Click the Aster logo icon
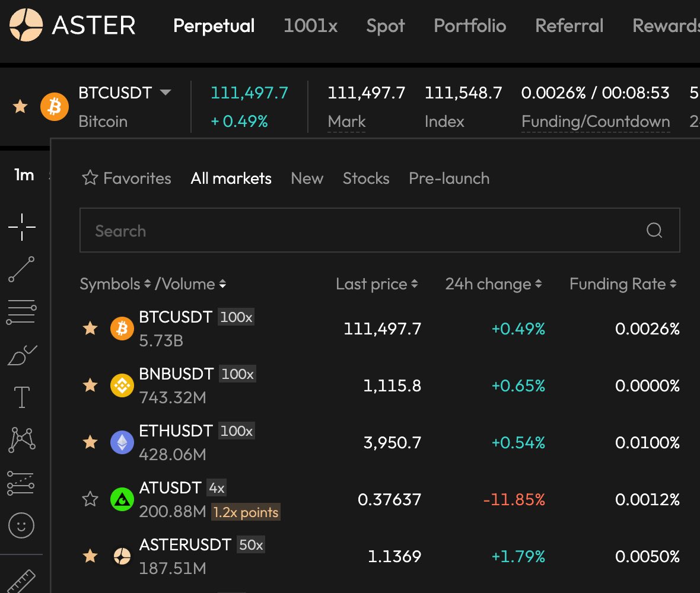This screenshot has height=593, width=700. point(26,25)
